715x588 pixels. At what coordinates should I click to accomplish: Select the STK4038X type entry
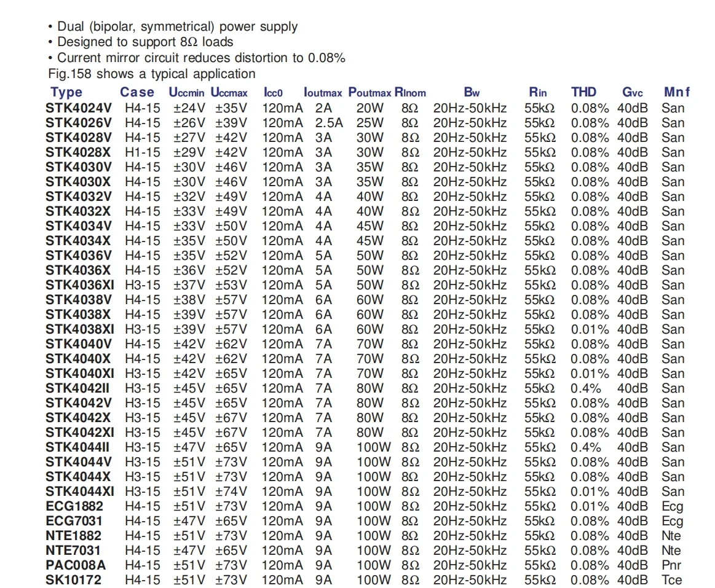click(x=78, y=315)
